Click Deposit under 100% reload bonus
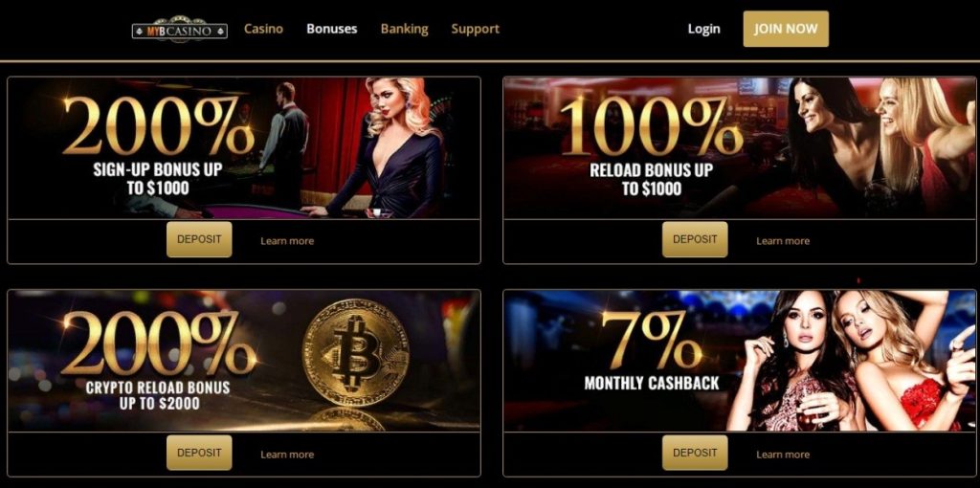The width and height of the screenshot is (980, 488). (x=695, y=239)
